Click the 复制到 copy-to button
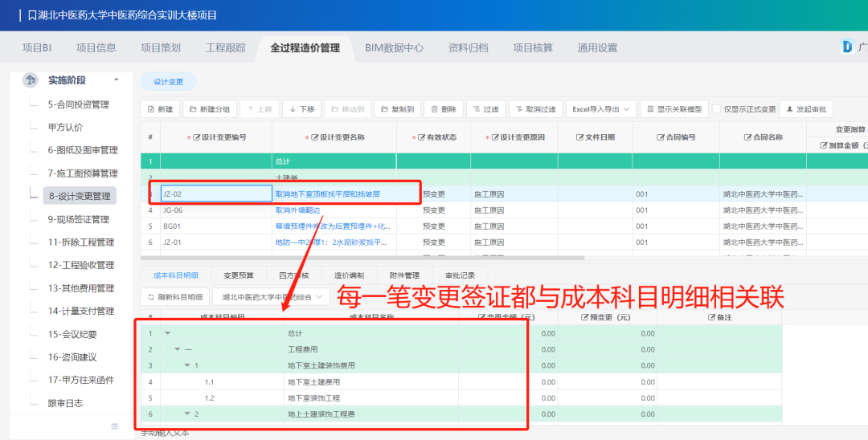868x440 pixels. (x=397, y=109)
